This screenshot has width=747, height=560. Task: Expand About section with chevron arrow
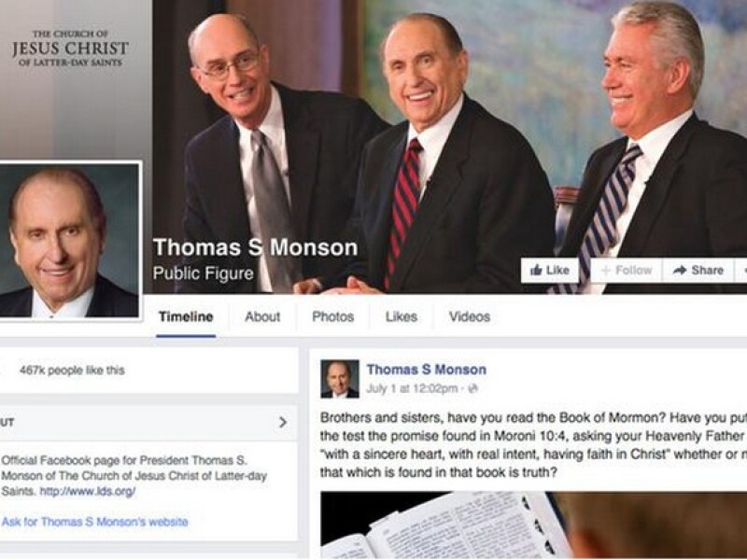(x=283, y=422)
